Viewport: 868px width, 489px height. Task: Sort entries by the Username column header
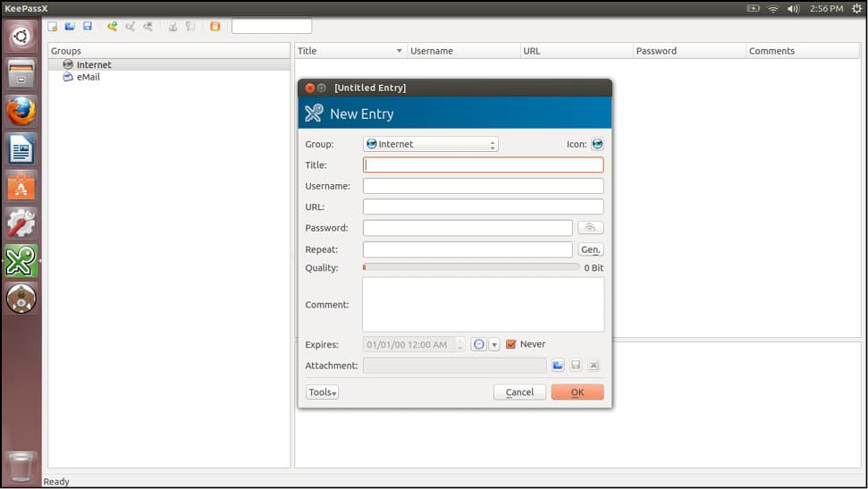[x=462, y=51]
